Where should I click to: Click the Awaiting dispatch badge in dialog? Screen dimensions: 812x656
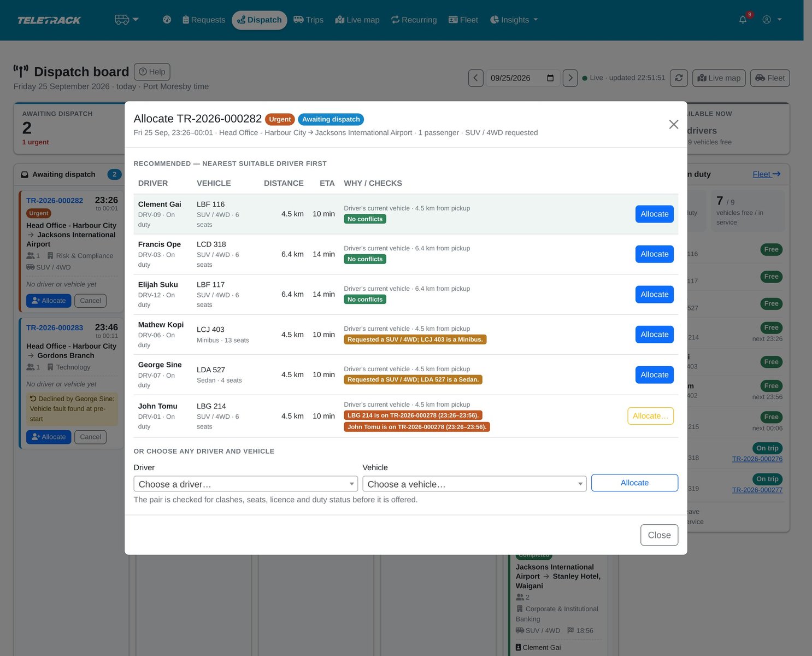pyautogui.click(x=331, y=119)
